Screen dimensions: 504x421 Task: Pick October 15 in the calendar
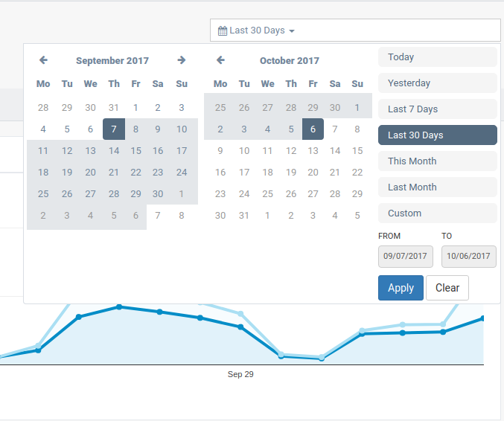tap(357, 150)
